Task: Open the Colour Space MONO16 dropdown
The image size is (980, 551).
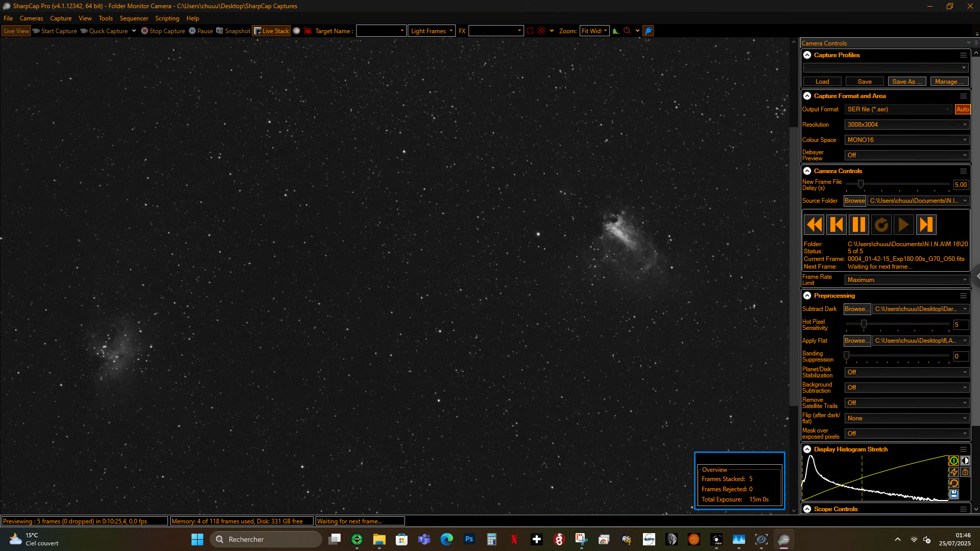Action: coord(906,140)
